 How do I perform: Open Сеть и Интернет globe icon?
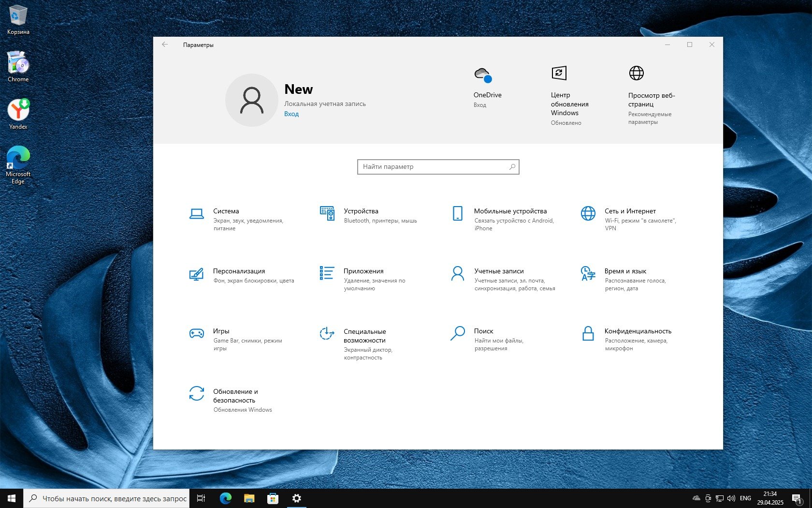click(588, 213)
